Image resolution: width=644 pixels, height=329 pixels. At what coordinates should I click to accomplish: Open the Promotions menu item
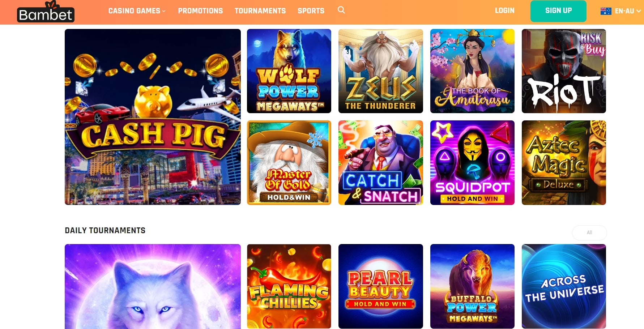200,11
